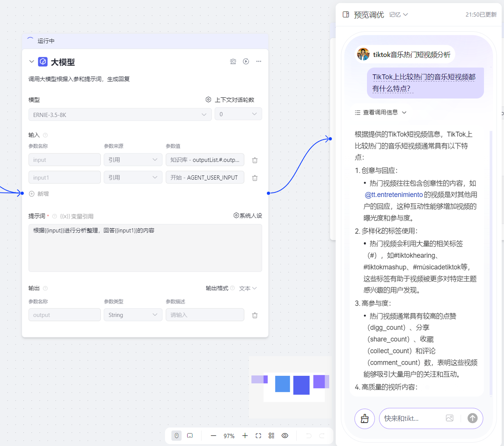The width and height of the screenshot is (504, 446).
Task: Collapse the 大模型 node card
Action: pos(31,61)
